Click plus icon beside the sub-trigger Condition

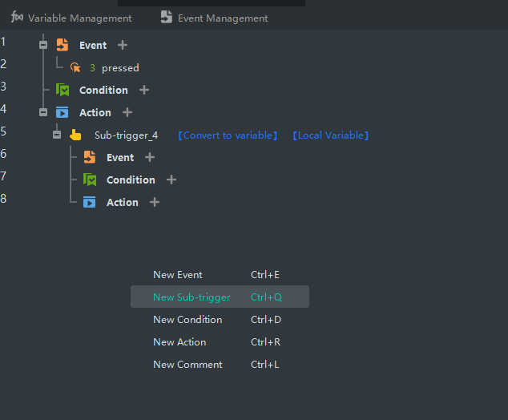point(171,180)
